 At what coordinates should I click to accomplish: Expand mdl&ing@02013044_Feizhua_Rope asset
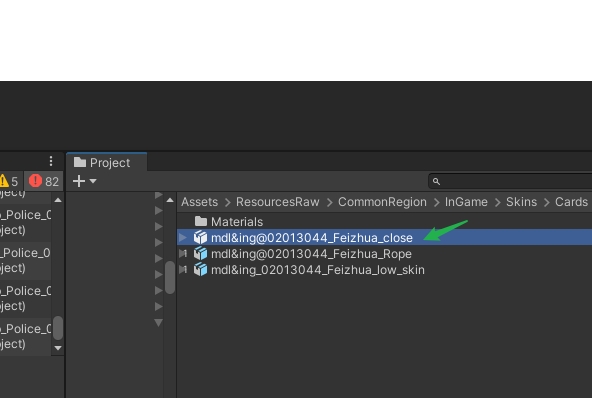pyautogui.click(x=183, y=253)
